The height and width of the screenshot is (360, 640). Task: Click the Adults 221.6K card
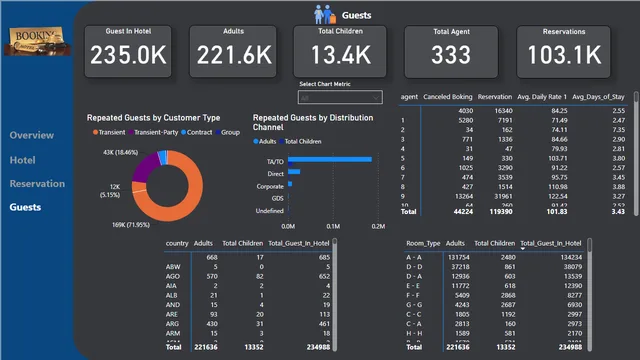pos(233,51)
